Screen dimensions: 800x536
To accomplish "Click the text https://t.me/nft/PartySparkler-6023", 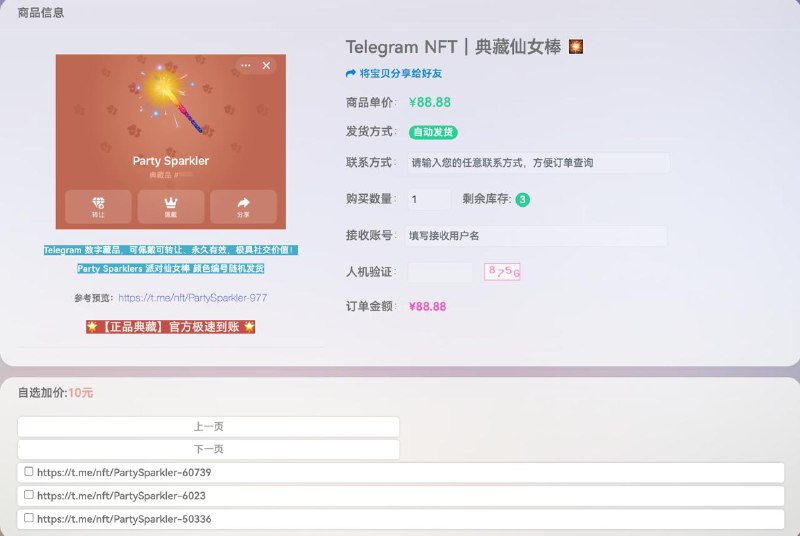I will pyautogui.click(x=121, y=496).
